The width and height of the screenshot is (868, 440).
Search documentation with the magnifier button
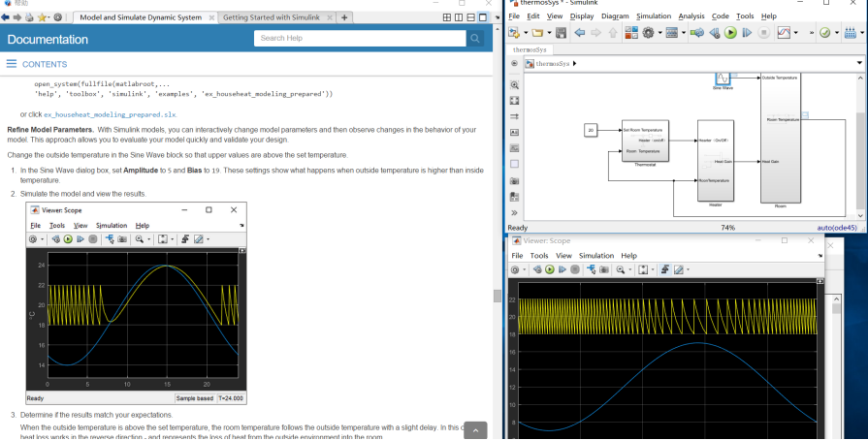[x=474, y=38]
